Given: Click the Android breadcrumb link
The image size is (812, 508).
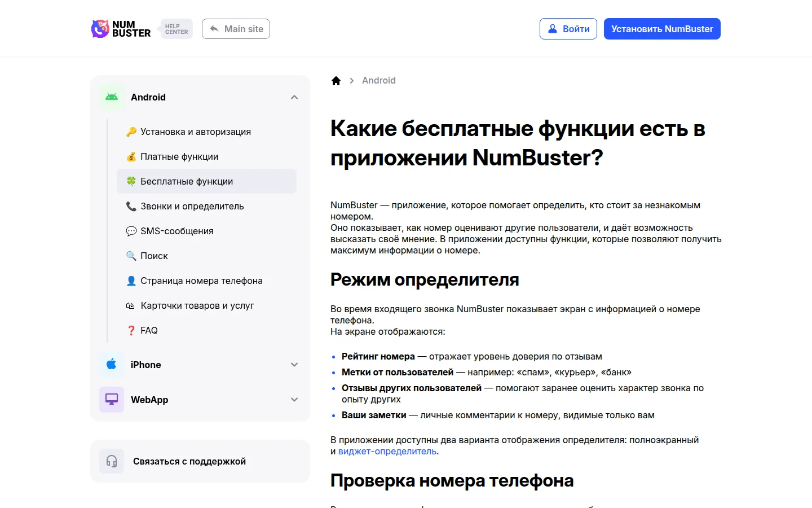Looking at the screenshot, I should (x=379, y=81).
